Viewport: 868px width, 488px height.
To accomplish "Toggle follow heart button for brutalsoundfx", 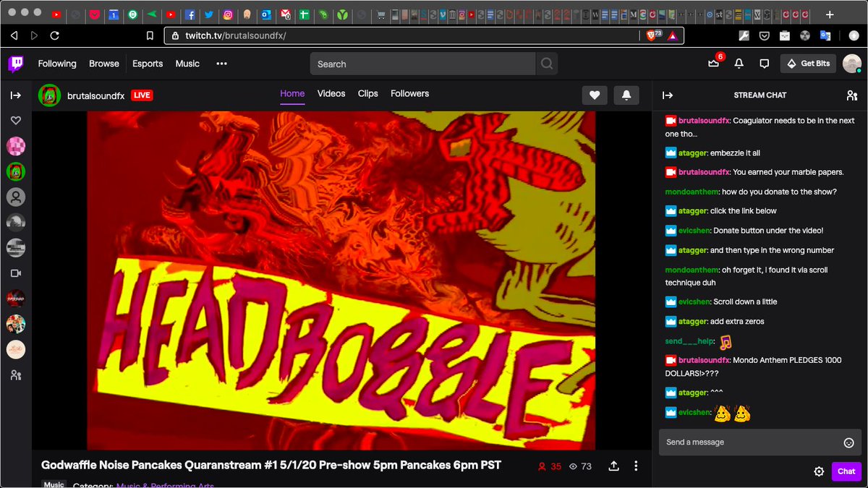I will (x=594, y=95).
